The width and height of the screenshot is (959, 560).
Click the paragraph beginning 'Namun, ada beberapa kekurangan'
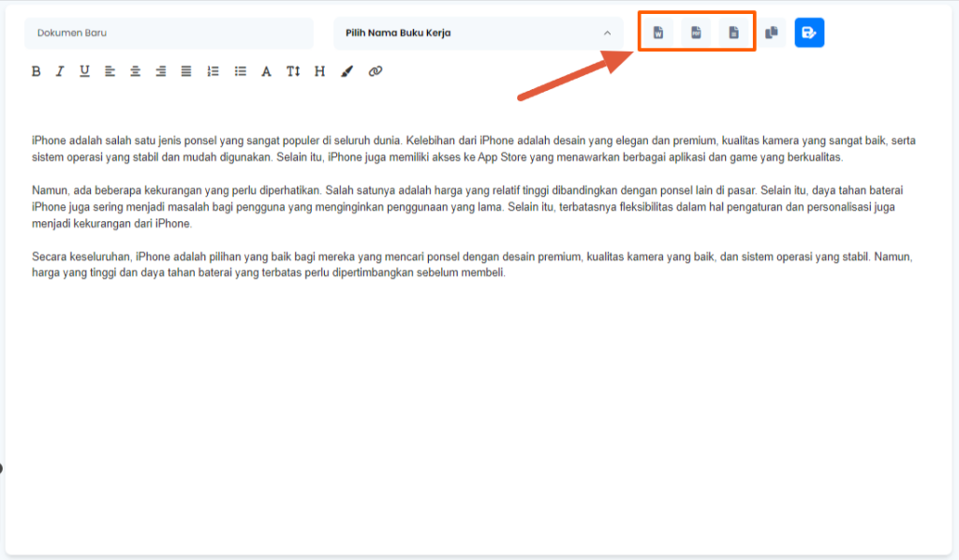pos(467,207)
